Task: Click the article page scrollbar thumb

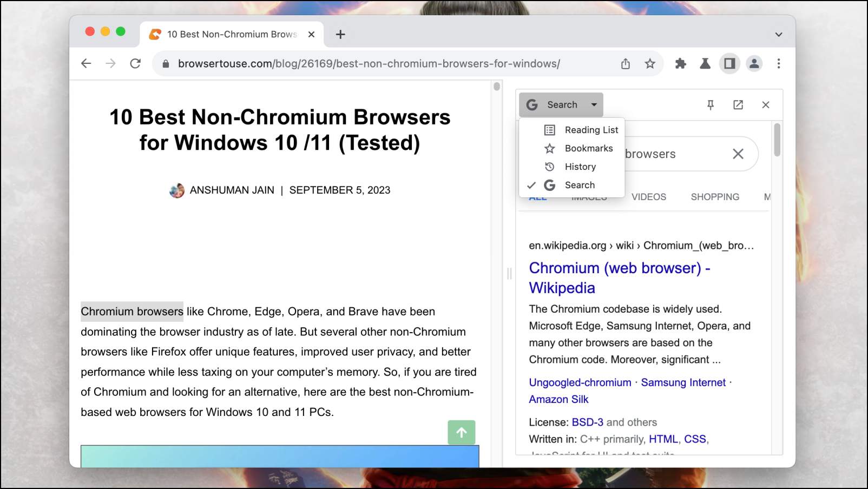Action: pos(497,86)
